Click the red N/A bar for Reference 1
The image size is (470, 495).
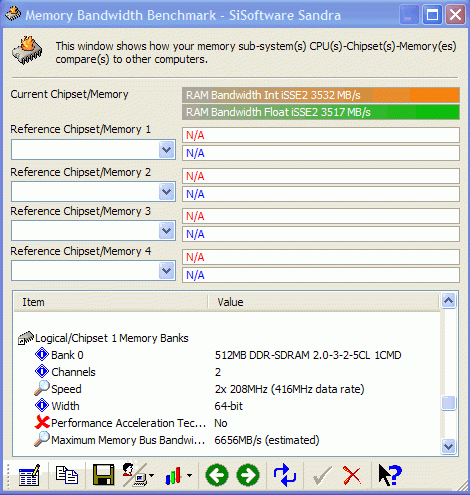(321, 135)
